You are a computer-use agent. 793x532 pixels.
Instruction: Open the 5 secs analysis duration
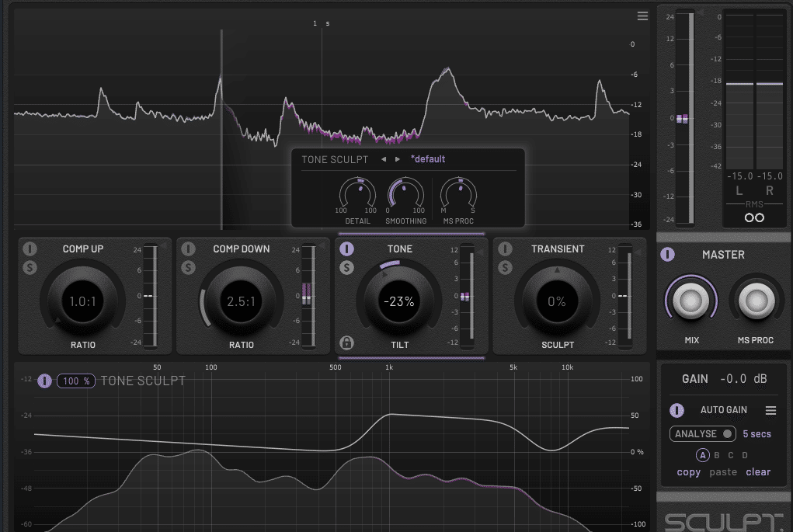(756, 434)
